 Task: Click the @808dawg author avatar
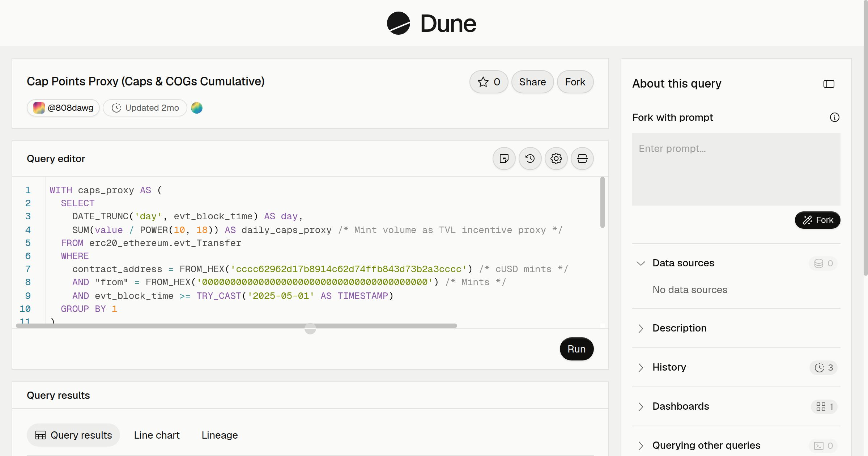click(39, 108)
